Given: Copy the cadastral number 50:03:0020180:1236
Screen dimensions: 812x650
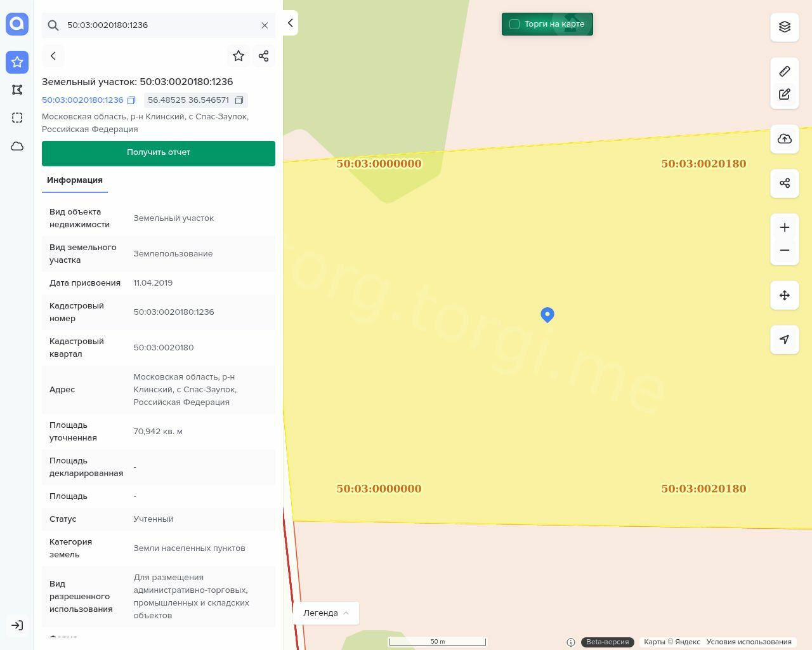Looking at the screenshot, I should (131, 100).
